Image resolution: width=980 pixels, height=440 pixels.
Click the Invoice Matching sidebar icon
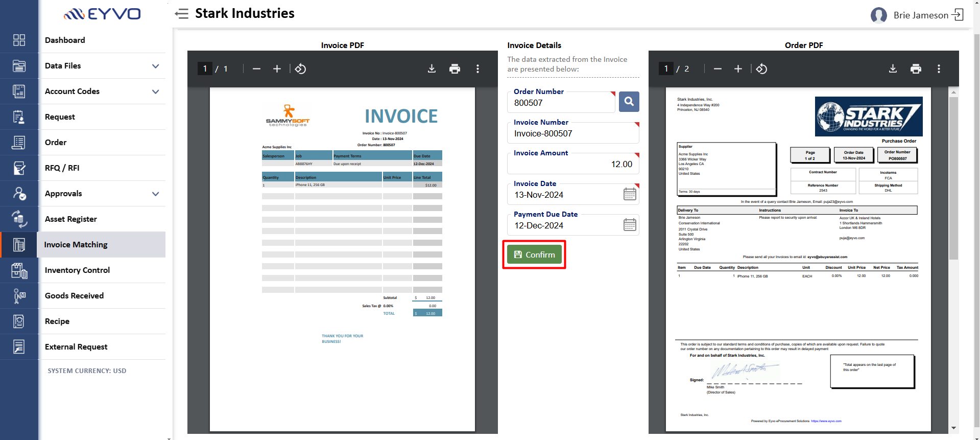point(19,245)
